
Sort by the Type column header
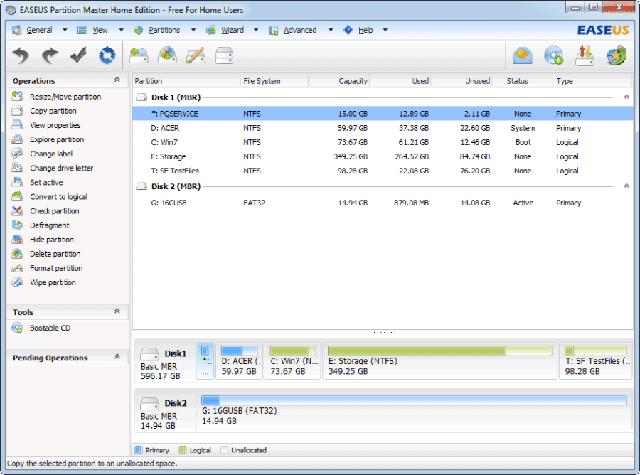592,81
